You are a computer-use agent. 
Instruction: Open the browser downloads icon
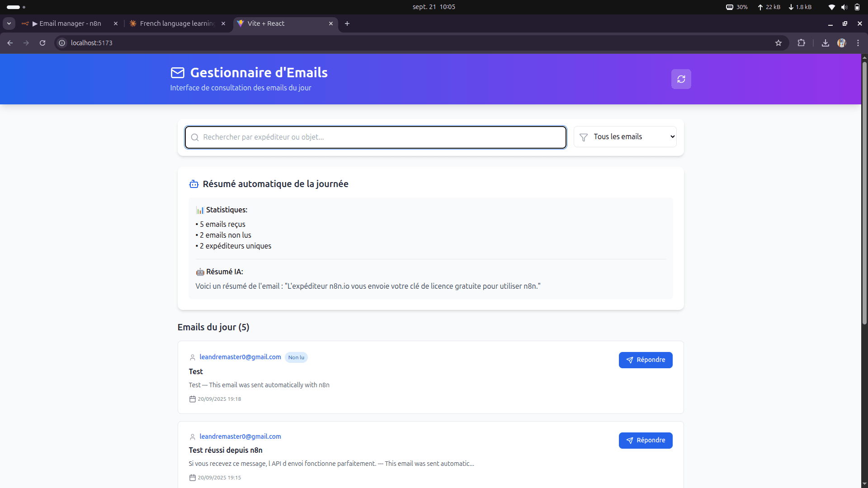click(826, 42)
